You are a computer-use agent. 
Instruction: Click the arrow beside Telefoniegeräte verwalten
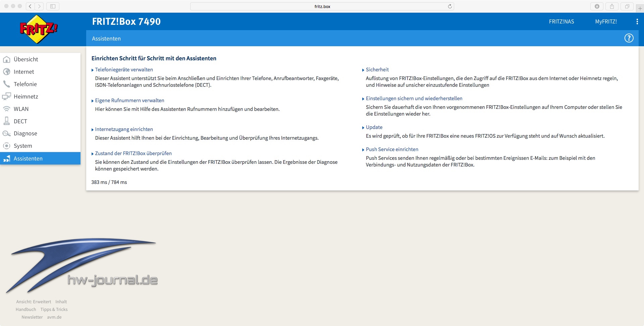coord(93,70)
